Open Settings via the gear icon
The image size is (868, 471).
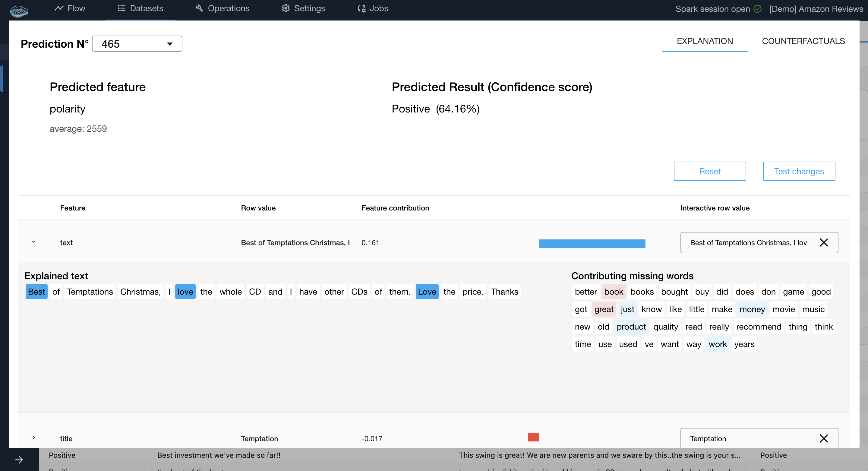(x=285, y=8)
